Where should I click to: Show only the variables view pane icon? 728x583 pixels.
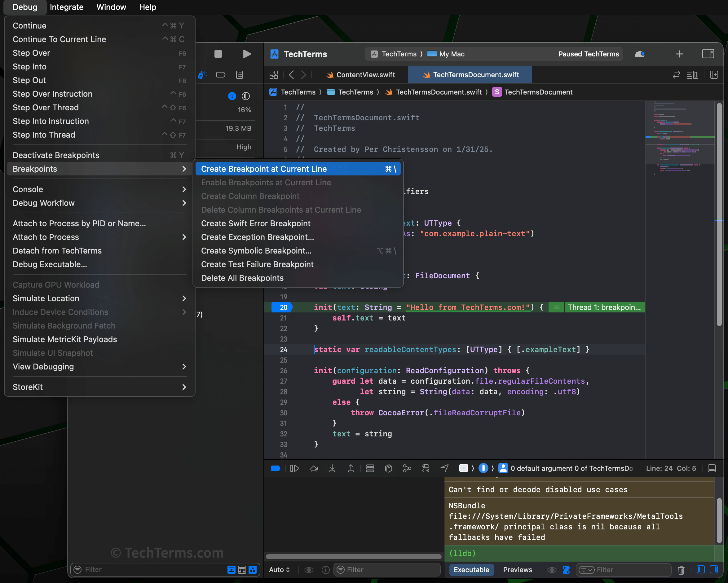point(700,569)
